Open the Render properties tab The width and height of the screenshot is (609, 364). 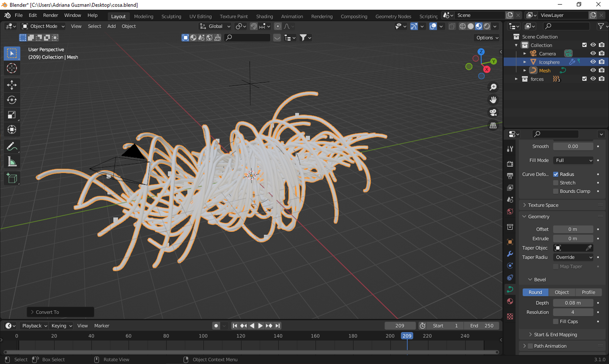point(510,164)
